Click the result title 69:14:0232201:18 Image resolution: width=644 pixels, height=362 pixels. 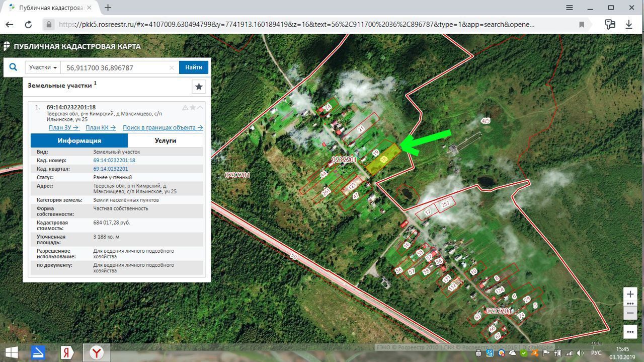tap(71, 107)
